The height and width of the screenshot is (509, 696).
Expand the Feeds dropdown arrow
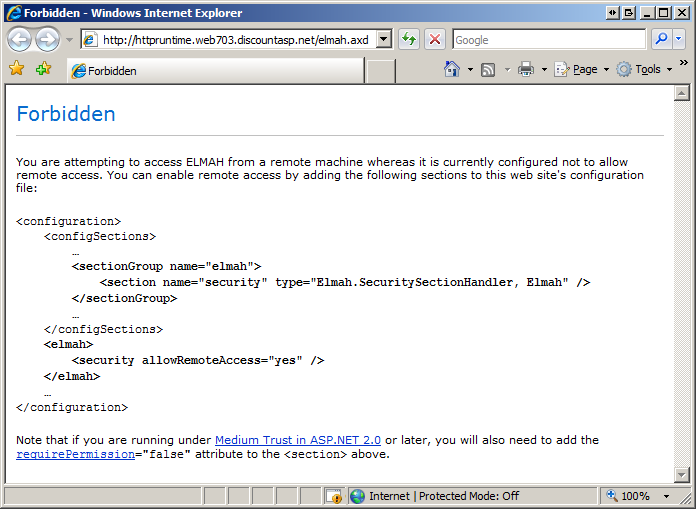pyautogui.click(x=507, y=70)
